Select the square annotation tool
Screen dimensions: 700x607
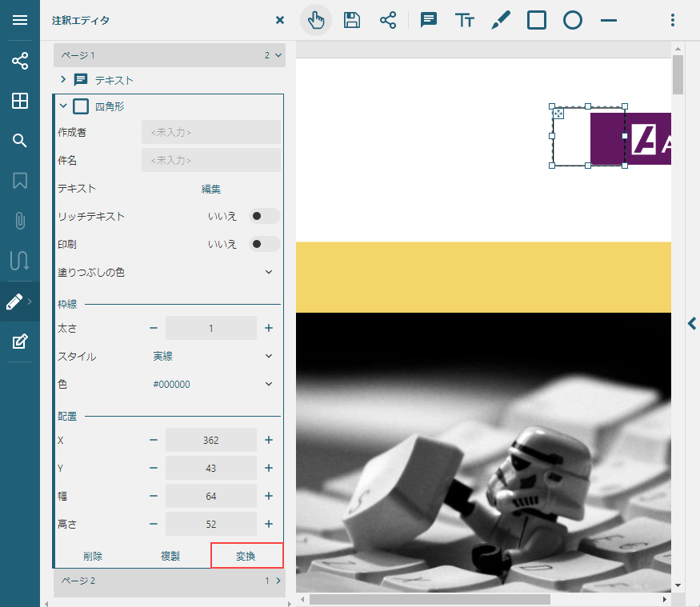[537, 20]
